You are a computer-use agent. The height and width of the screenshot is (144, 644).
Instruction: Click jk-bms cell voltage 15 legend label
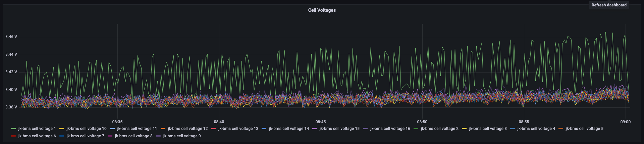tap(339, 129)
